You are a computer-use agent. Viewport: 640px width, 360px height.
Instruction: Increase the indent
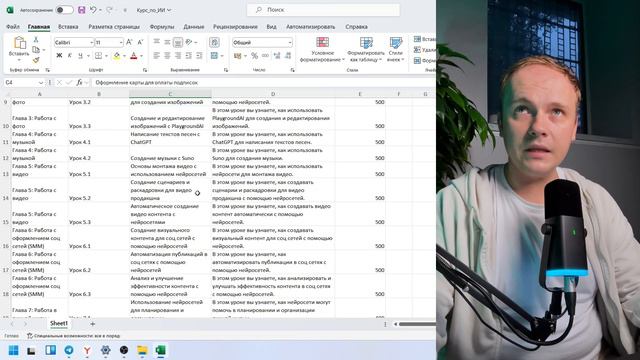(x=199, y=56)
